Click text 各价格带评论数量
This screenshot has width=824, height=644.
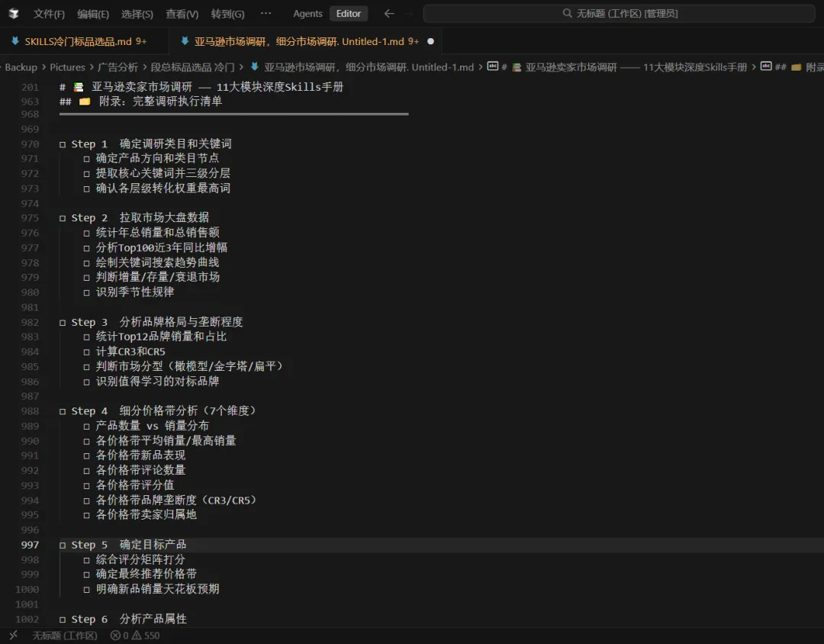click(140, 470)
